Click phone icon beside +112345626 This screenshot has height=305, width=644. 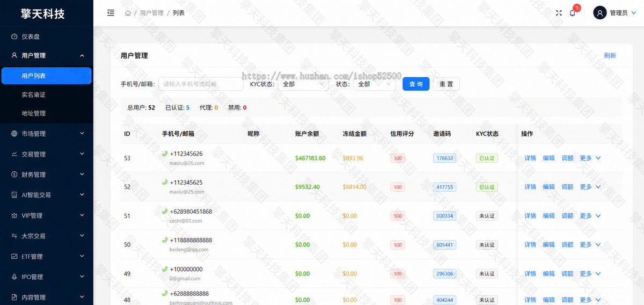pos(165,154)
